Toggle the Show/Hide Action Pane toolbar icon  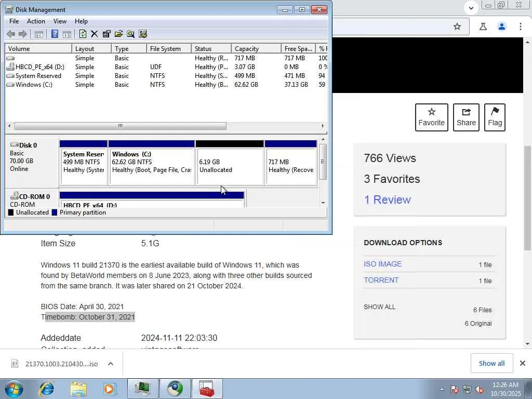coord(67,34)
